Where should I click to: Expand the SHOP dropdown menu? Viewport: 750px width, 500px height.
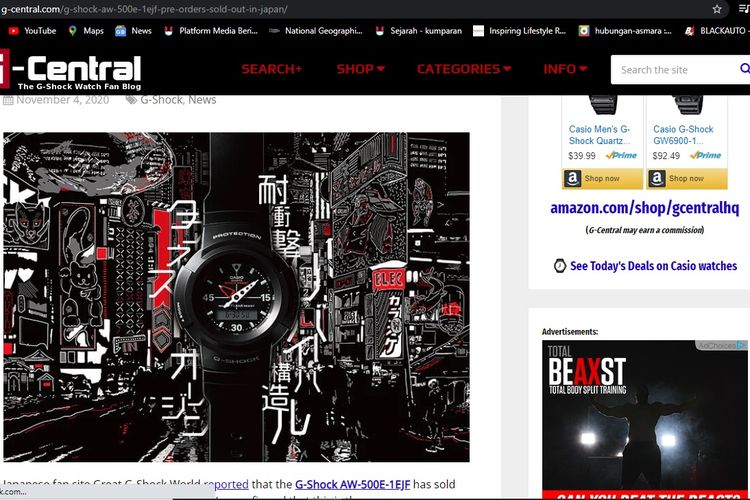(x=360, y=69)
